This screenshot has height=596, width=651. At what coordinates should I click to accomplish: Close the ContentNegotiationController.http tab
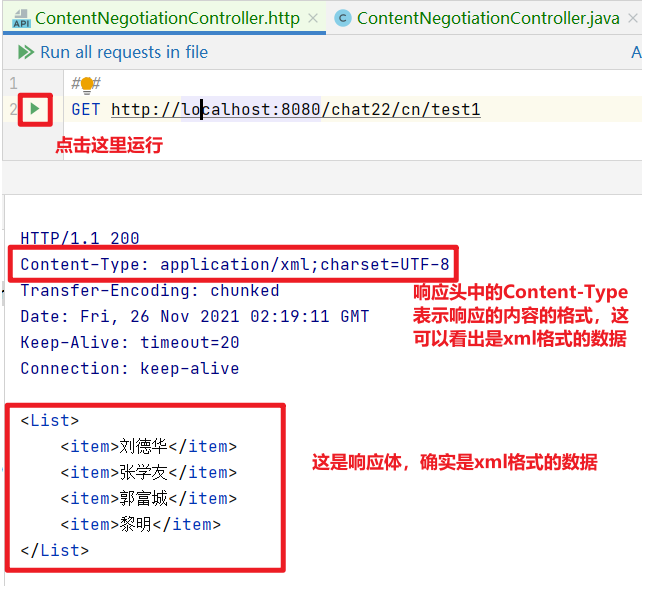click(313, 19)
